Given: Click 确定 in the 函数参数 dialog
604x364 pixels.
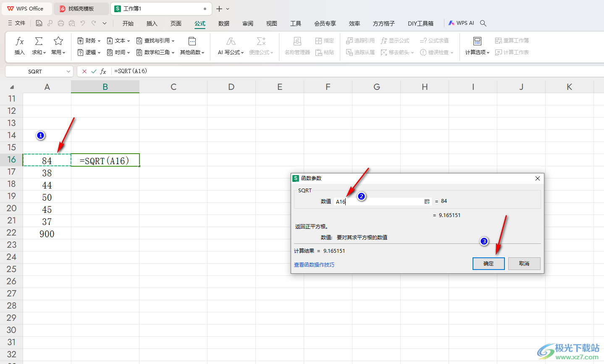Looking at the screenshot, I should [x=488, y=264].
